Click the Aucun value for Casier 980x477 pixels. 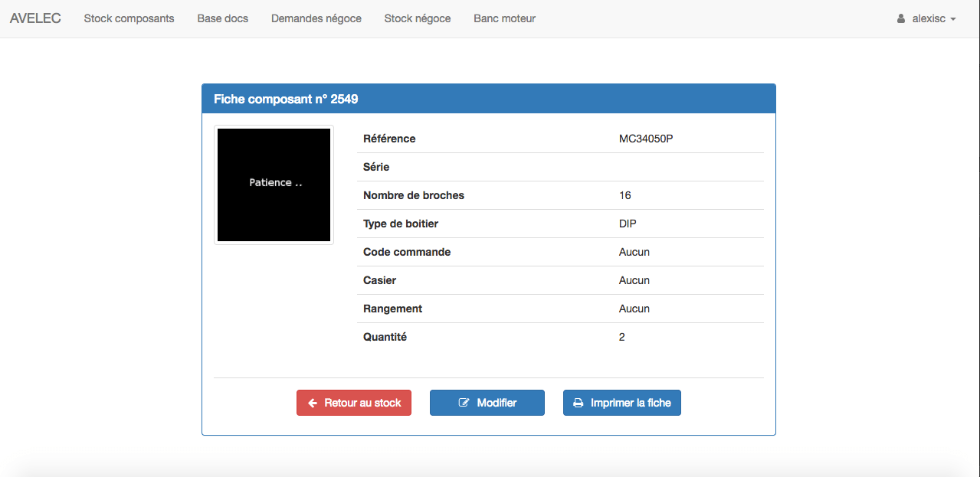pos(634,280)
